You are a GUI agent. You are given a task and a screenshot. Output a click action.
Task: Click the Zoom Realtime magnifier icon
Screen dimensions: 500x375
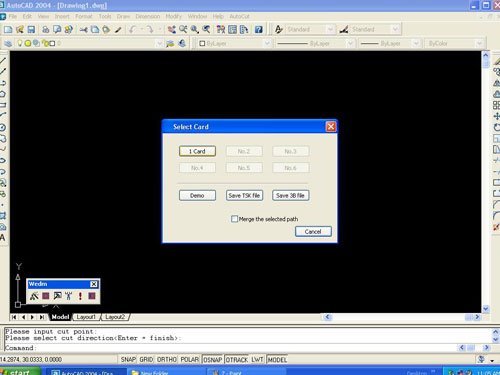pos(183,30)
